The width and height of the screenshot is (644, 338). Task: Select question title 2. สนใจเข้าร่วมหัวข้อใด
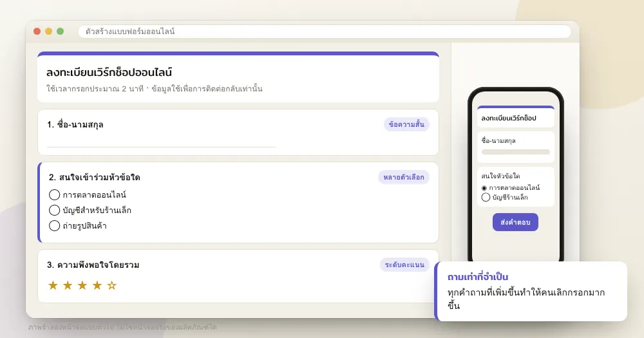tap(95, 178)
